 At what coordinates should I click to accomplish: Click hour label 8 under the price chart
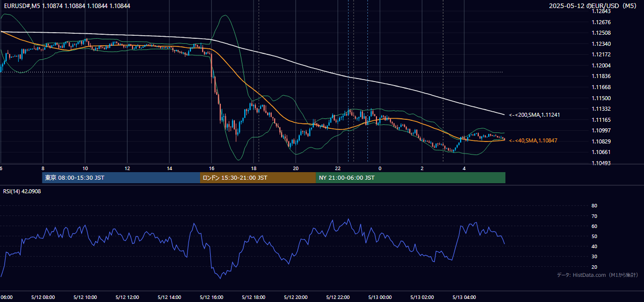tap(43, 169)
